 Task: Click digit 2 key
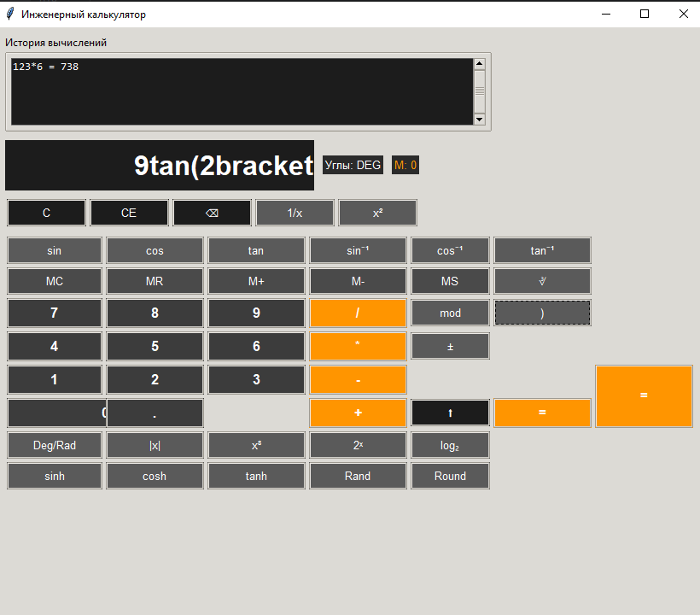(x=155, y=379)
